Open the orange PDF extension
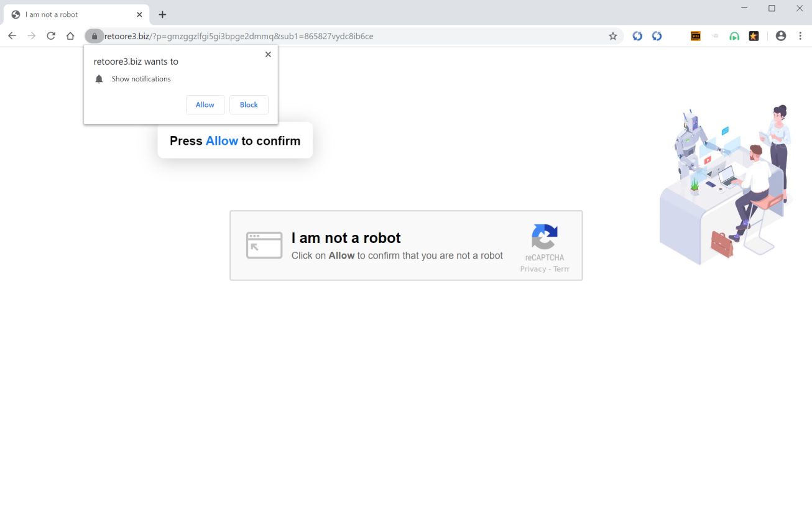Viewport: 812px width, 514px height. pos(696,36)
